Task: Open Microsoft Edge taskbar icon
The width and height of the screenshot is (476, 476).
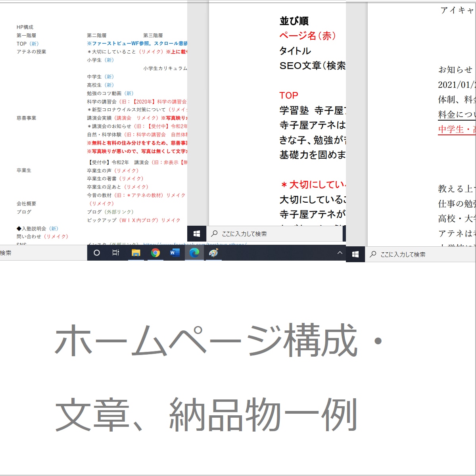Action: coord(194,253)
